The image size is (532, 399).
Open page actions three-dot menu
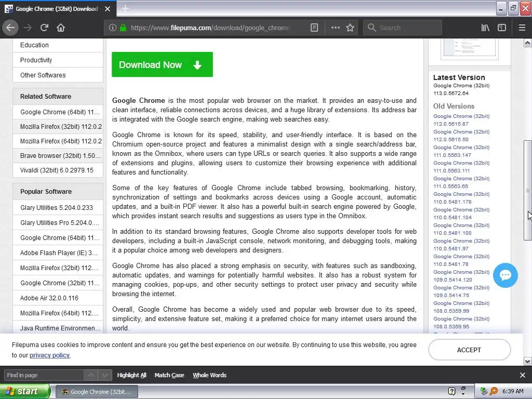tap(335, 28)
